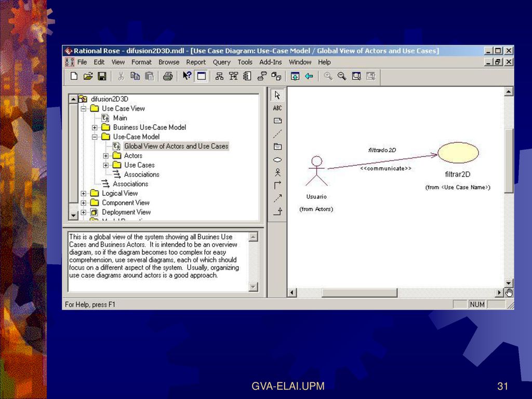Screen dimensions: 532x399
Task: Click the Undo Fit In Window icon
Action: [x=370, y=76]
